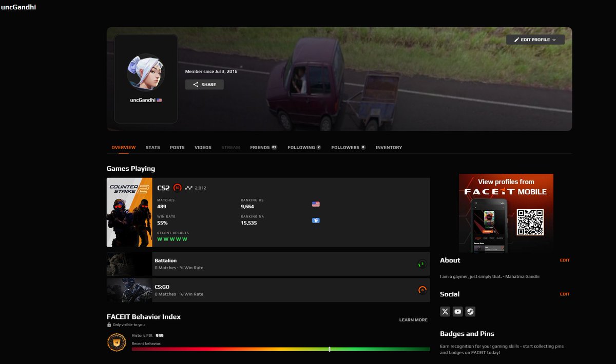Click the uncGandhi username under the avatar
616x364 pixels.
click(x=143, y=100)
